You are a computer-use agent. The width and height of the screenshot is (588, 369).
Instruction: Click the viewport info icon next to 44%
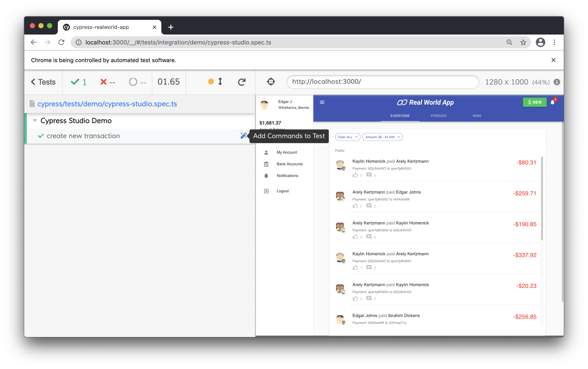(557, 82)
